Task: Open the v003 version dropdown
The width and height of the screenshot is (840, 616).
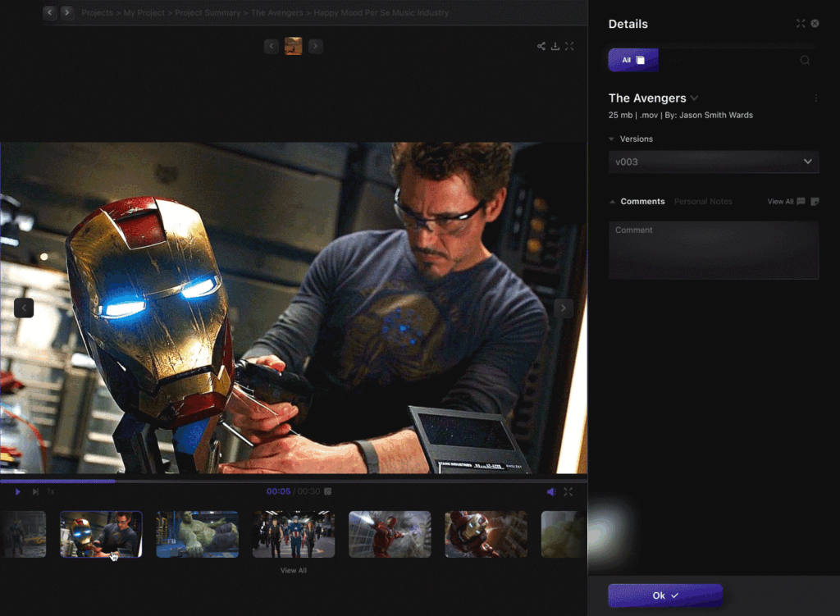Action: (x=714, y=162)
